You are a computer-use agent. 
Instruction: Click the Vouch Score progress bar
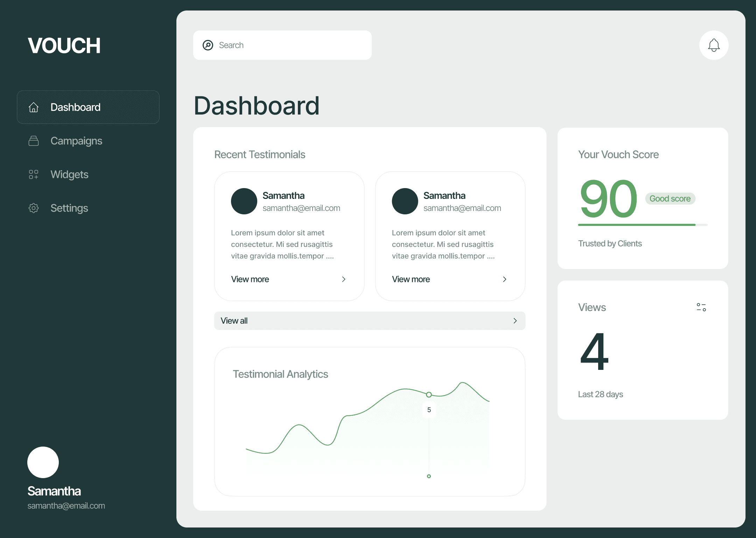point(642,225)
